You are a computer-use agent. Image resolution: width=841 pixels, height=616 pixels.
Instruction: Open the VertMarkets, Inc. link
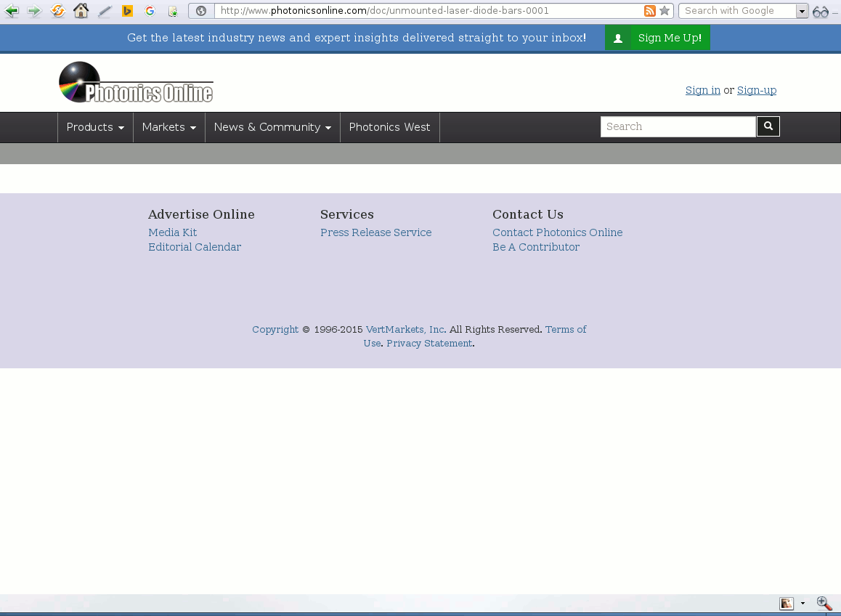405,330
